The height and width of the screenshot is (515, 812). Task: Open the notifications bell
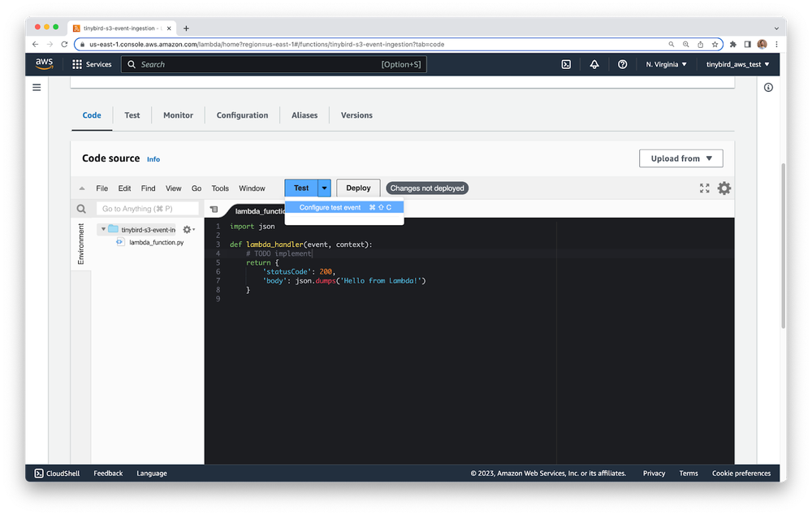[x=594, y=64]
